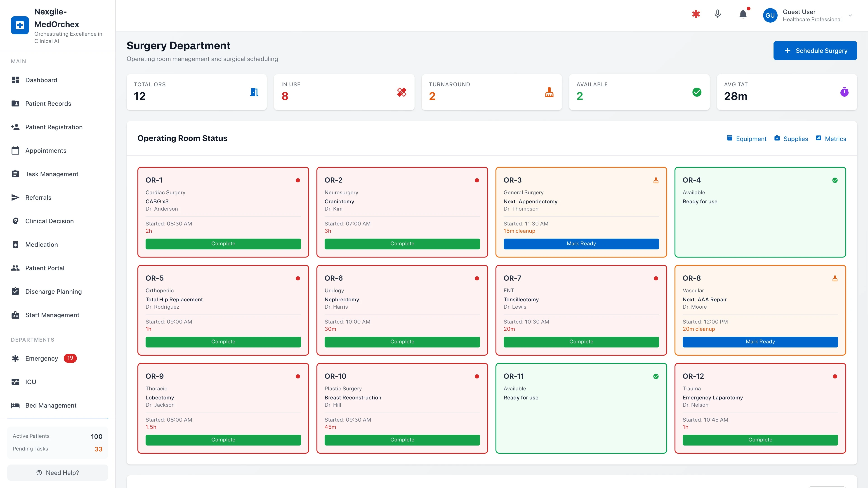Open Discharge Planning sidebar item
Screen dimensions: 868x488
[53, 291]
